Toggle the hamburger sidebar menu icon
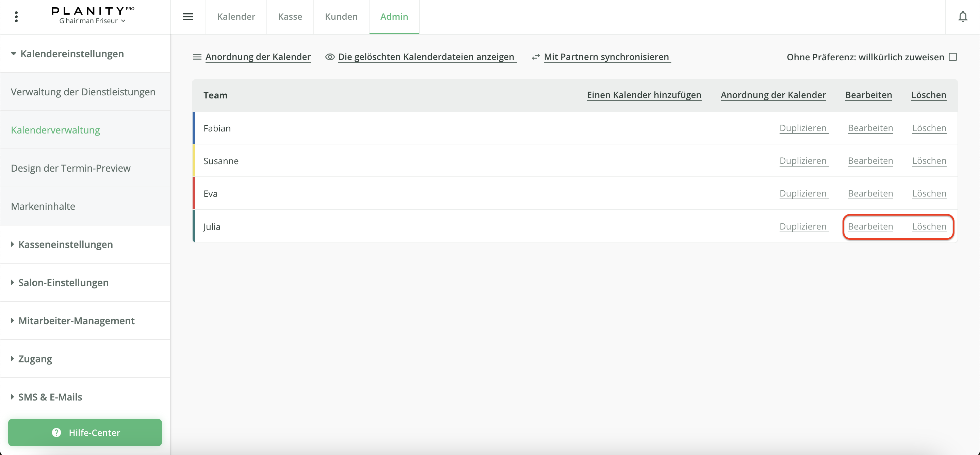This screenshot has height=455, width=980. [188, 17]
